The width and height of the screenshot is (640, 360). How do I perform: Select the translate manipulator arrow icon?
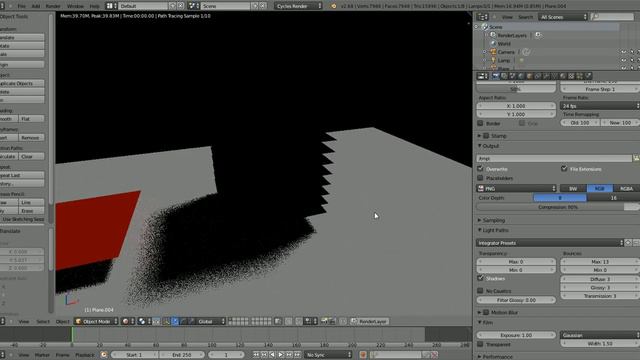175,322
